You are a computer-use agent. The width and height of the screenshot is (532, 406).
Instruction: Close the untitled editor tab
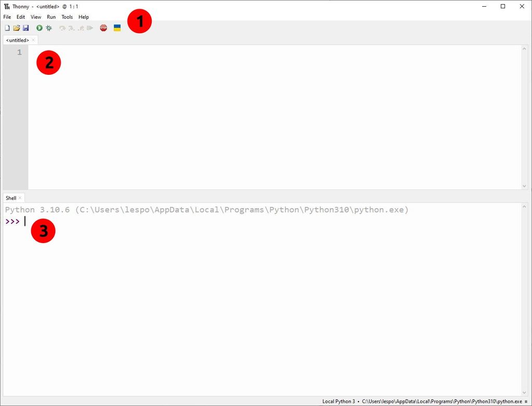coord(33,40)
